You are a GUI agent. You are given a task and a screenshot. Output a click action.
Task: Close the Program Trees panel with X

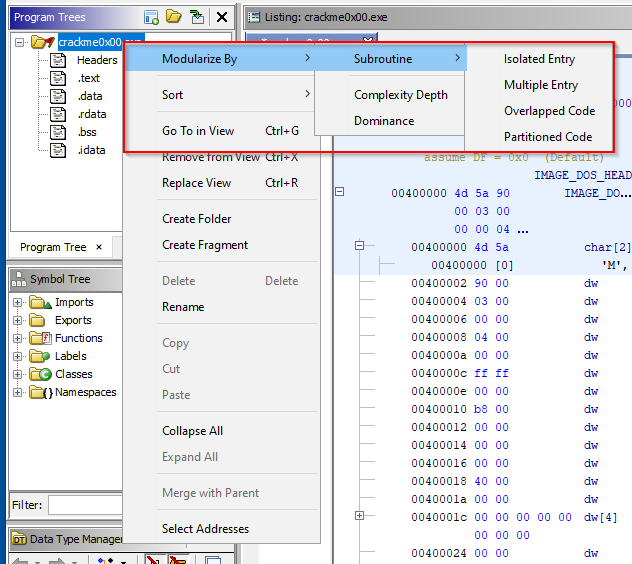222,17
